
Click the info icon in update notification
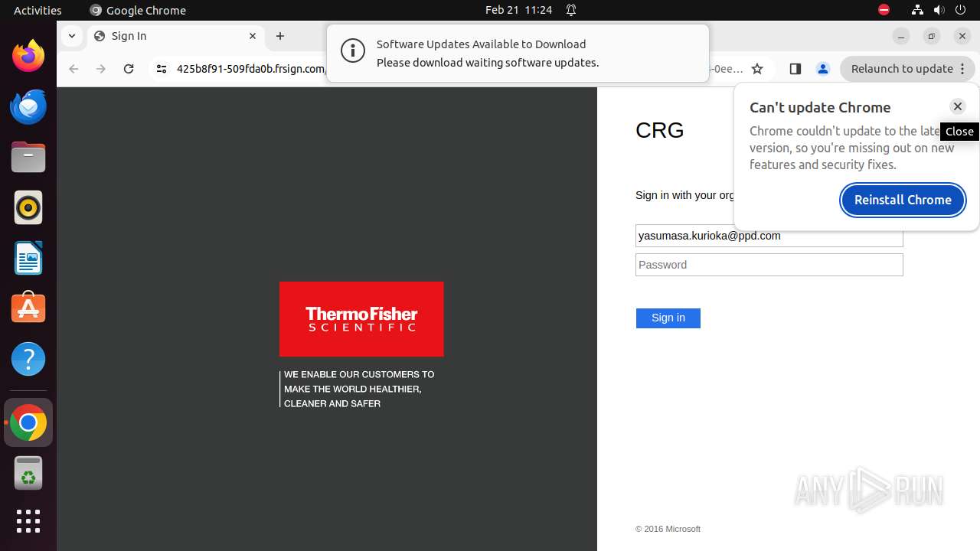(353, 51)
